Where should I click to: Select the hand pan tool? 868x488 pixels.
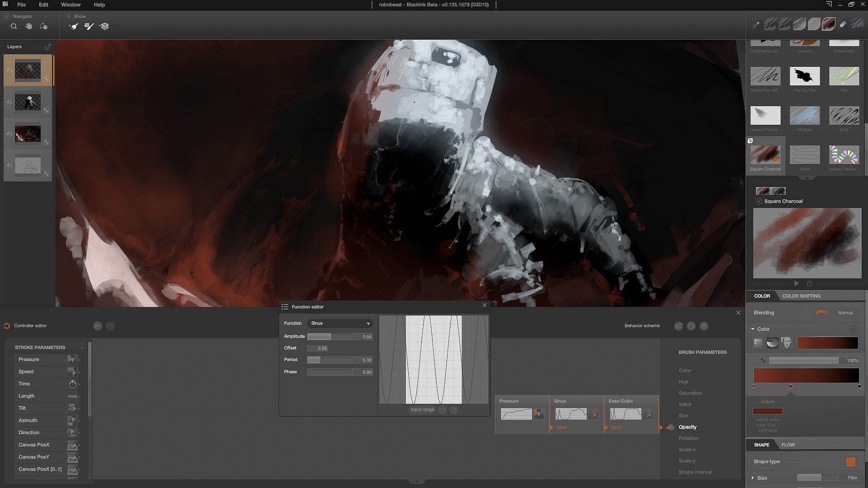click(28, 26)
